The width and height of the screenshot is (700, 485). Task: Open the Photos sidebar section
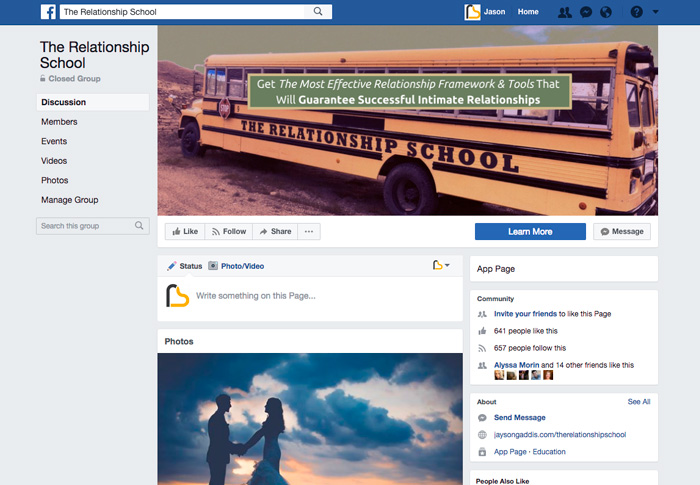pos(54,180)
